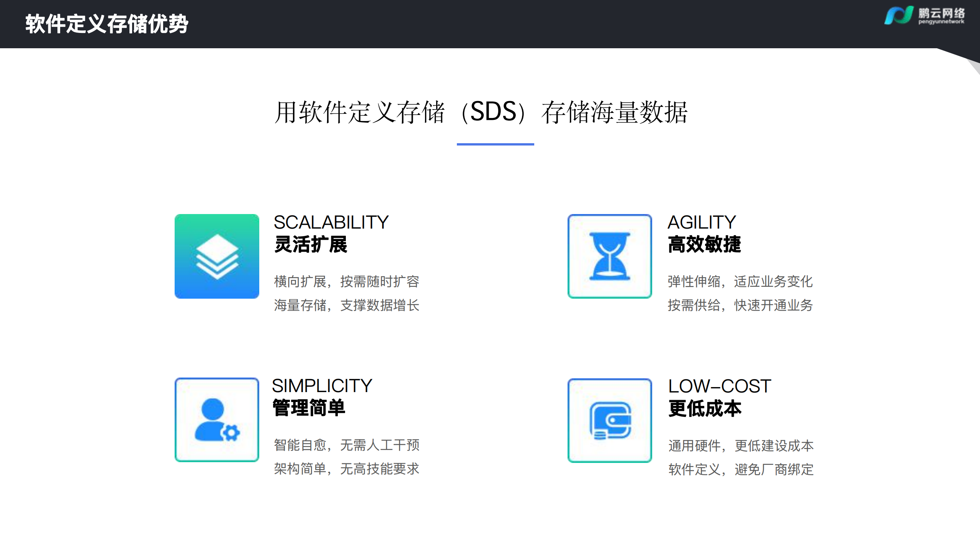This screenshot has height=551, width=980.
Task: Select the Simplicity user-with-gear icon
Action: [x=217, y=420]
